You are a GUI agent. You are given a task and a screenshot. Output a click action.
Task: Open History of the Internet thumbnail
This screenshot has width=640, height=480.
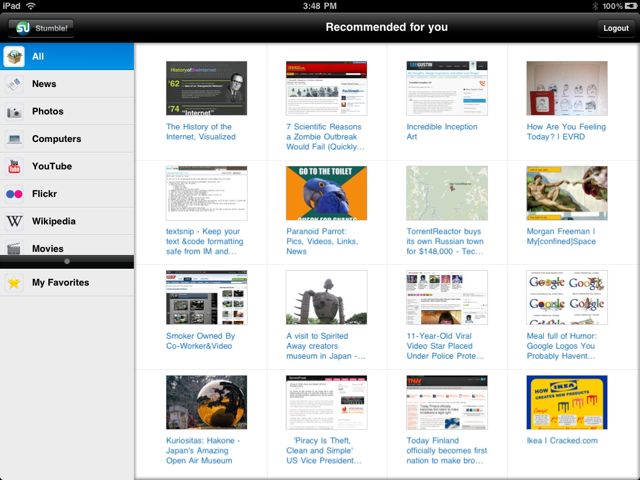[x=207, y=88]
